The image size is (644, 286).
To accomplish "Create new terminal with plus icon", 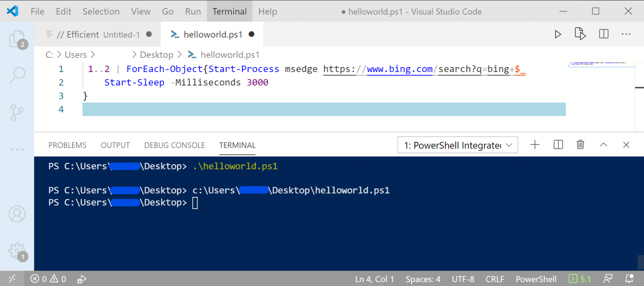I will [535, 145].
